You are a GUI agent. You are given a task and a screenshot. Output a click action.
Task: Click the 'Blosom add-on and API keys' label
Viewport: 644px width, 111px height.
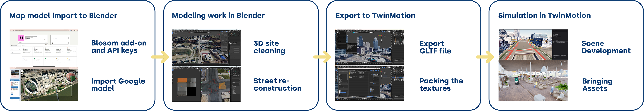tap(119, 47)
